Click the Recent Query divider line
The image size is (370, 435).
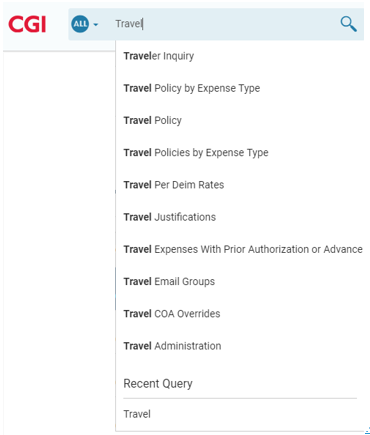240,398
